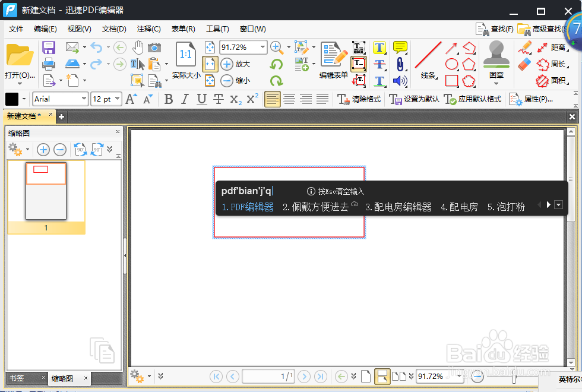The image size is (582, 392).
Task: Activate the snapshot camera tool
Action: [x=155, y=47]
